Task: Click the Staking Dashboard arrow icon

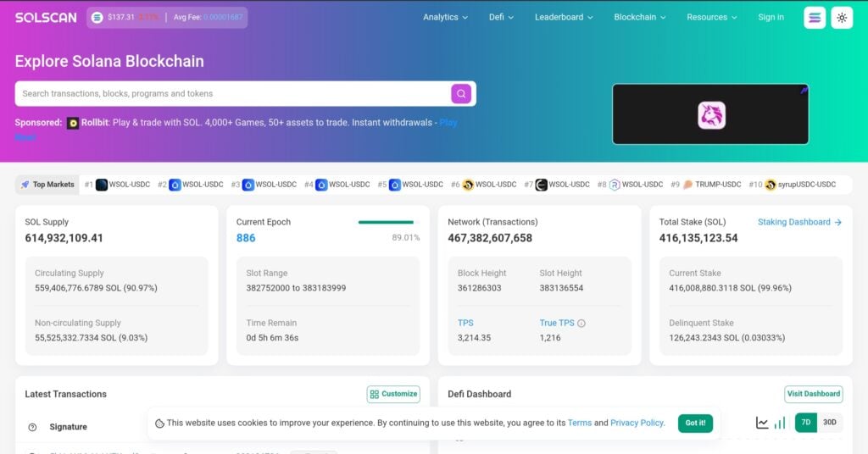Action: tap(838, 222)
